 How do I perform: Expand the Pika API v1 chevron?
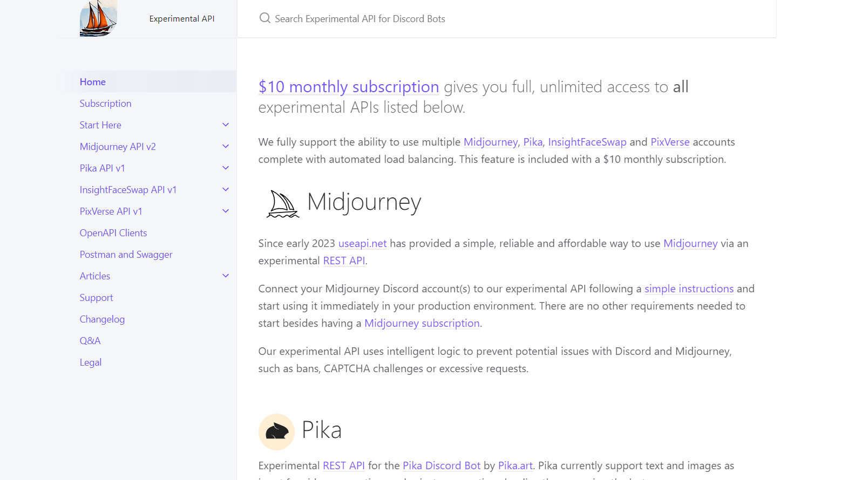226,168
